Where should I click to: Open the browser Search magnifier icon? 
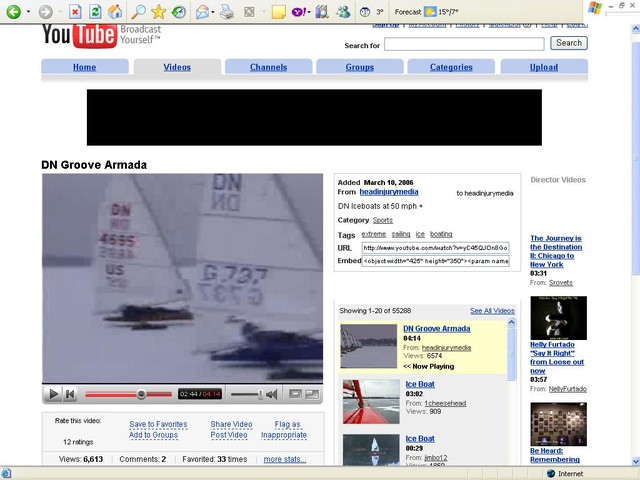[x=138, y=12]
